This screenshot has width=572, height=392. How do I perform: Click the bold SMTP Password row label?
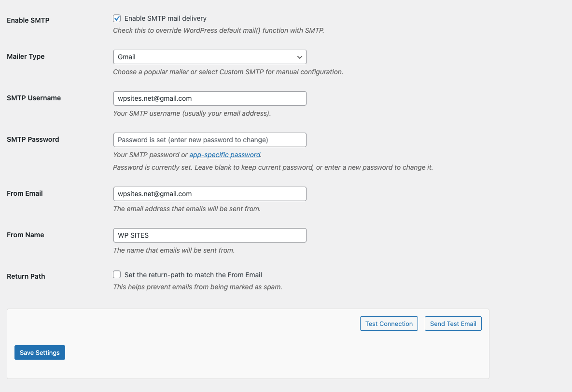pyautogui.click(x=33, y=139)
